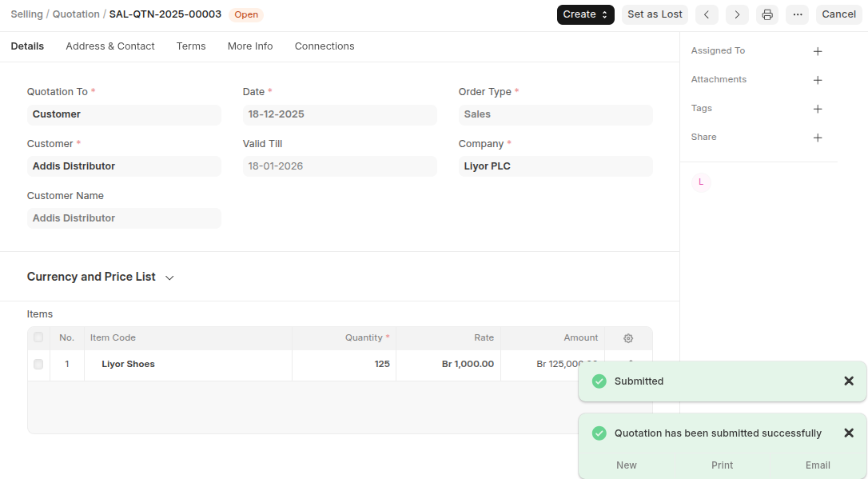
Task: Add an attachment using the plus icon
Action: [x=818, y=80]
